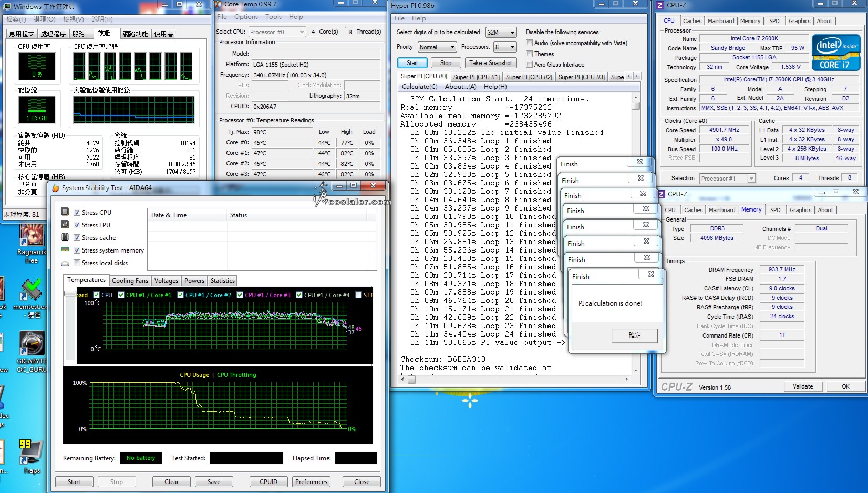
Task: Click the CPUID button in AIDA64
Action: [x=268, y=482]
